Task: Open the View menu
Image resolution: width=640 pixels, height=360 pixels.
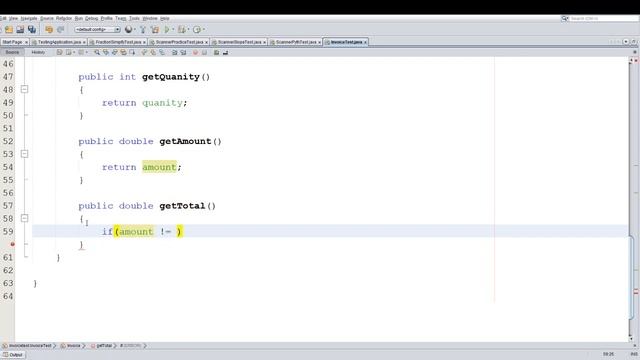Action: coord(13,18)
